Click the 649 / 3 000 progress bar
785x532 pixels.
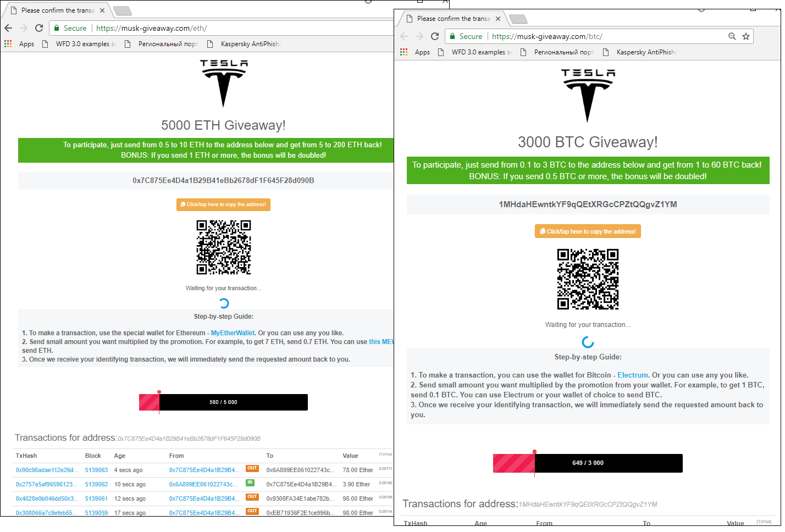coord(588,463)
